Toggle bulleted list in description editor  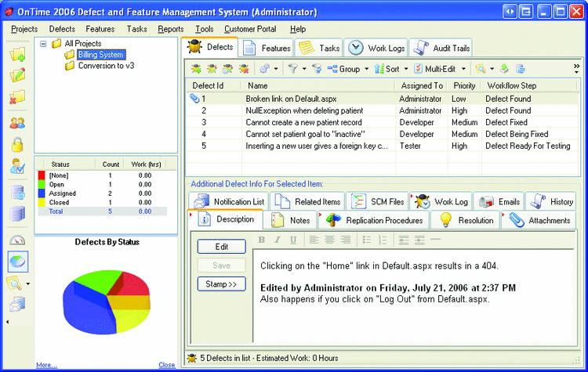[x=367, y=240]
